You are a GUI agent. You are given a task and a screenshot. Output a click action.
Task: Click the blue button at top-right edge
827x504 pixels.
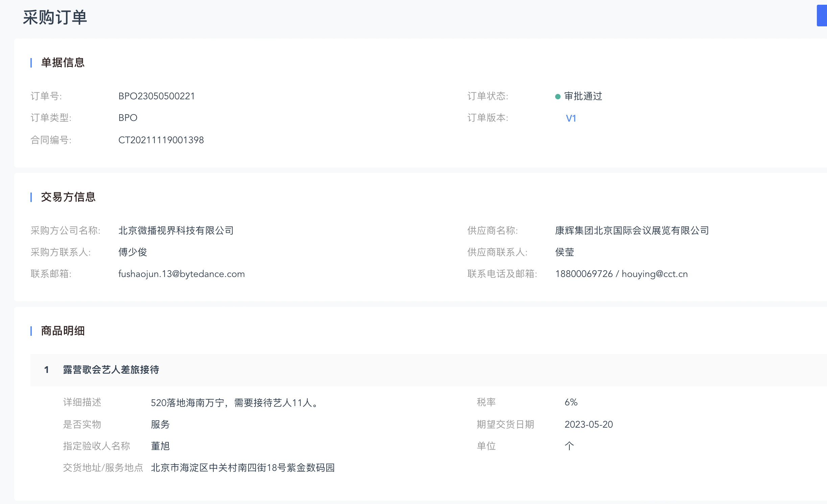tap(822, 16)
